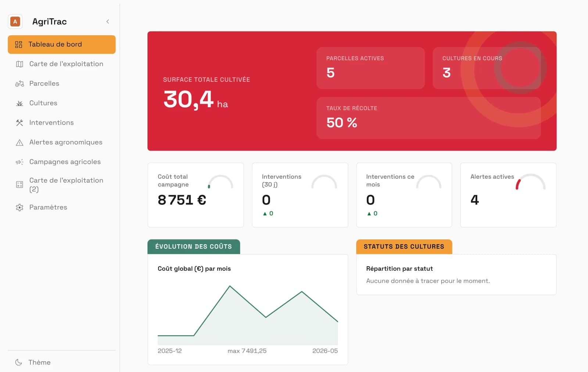
Task: Collapse the sidebar with the chevron
Action: click(108, 22)
